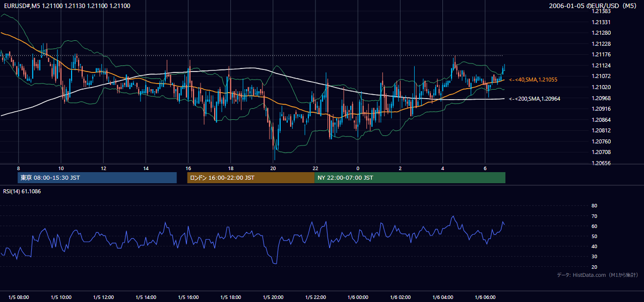Click price level 1.21176 on axis
Screen dimensions: 644x302
601,54
